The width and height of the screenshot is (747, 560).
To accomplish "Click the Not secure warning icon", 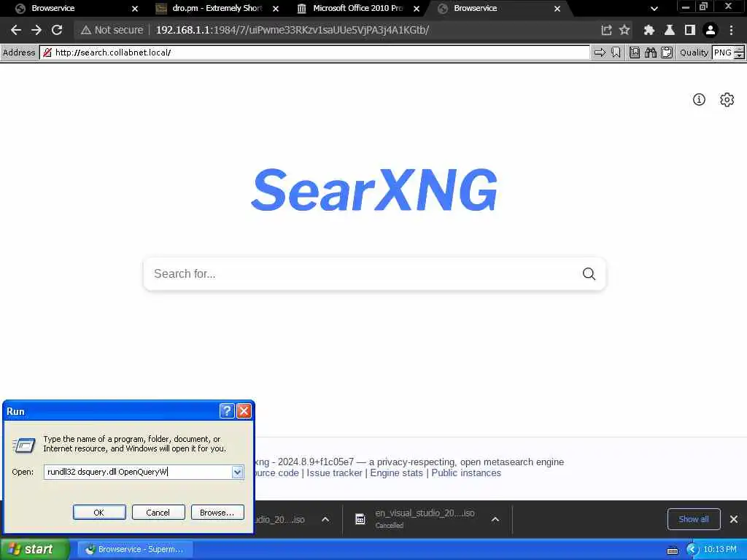I will 86,30.
